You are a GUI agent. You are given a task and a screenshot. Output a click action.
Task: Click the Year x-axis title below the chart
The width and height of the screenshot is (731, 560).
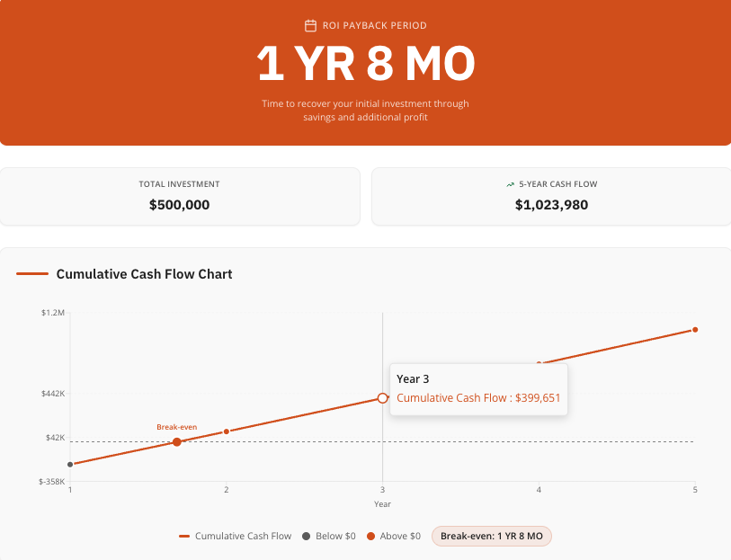[382, 504]
